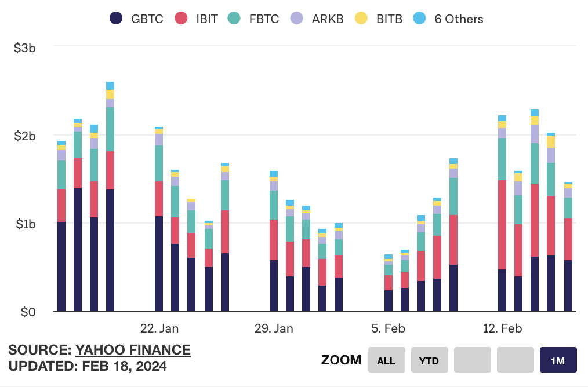Hide the IBIT series label
The image size is (588, 387).
click(x=207, y=19)
